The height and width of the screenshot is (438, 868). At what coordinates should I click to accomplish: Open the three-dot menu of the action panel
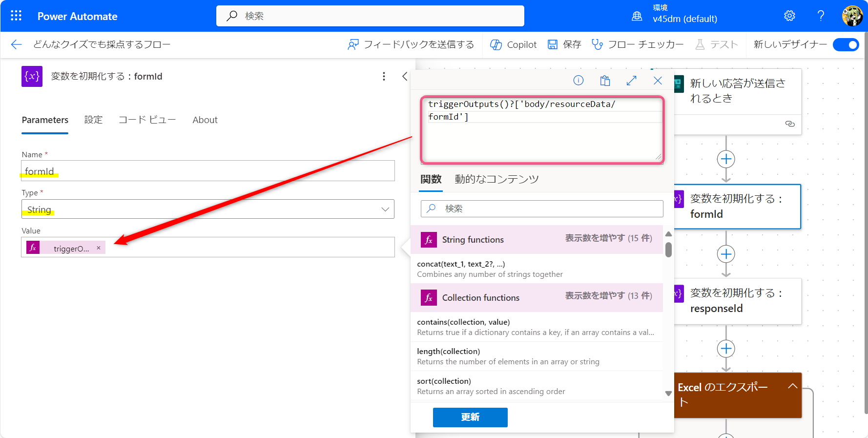pyautogui.click(x=384, y=76)
